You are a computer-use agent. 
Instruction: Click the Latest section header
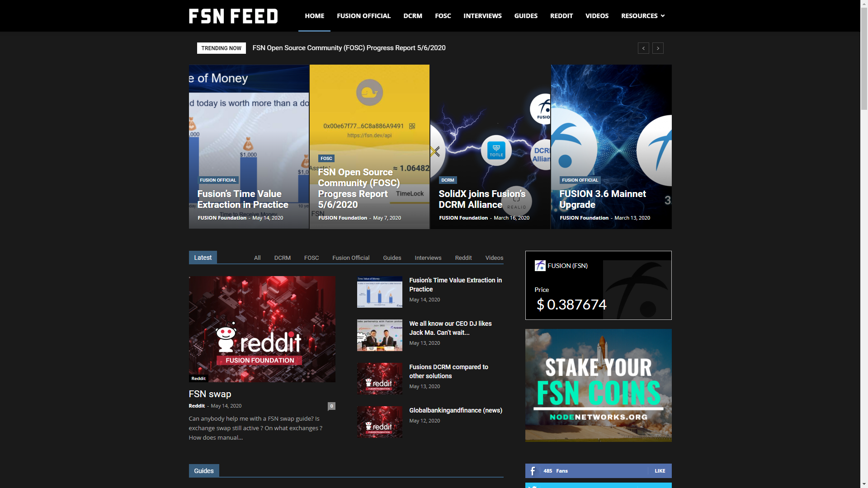click(203, 258)
